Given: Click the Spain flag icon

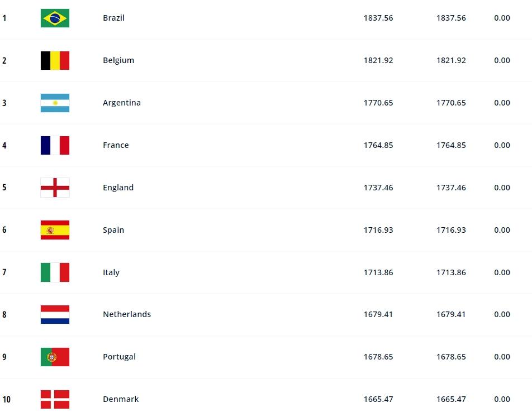Looking at the screenshot, I should (x=55, y=230).
